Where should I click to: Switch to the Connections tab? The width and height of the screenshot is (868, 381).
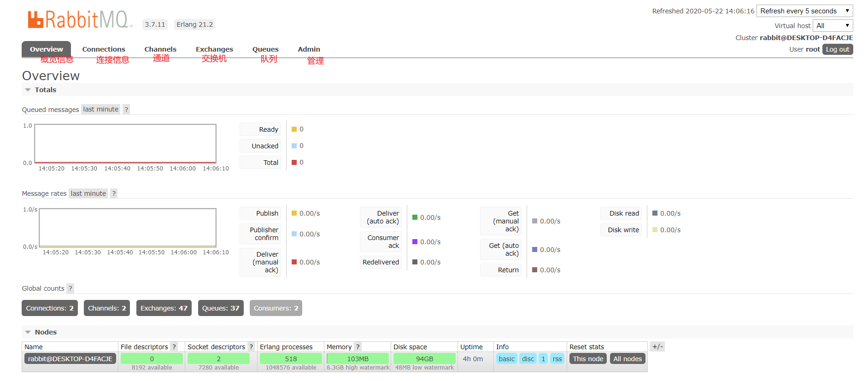point(104,49)
